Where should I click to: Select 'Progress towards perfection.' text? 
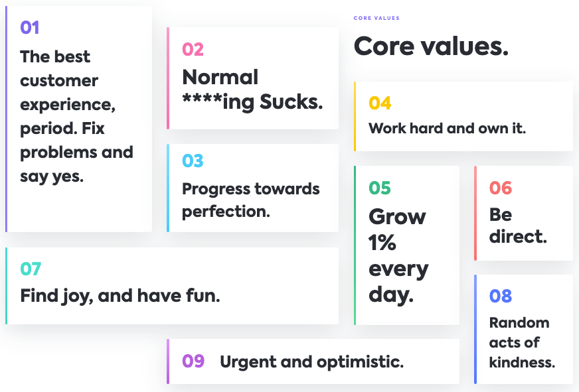[251, 200]
